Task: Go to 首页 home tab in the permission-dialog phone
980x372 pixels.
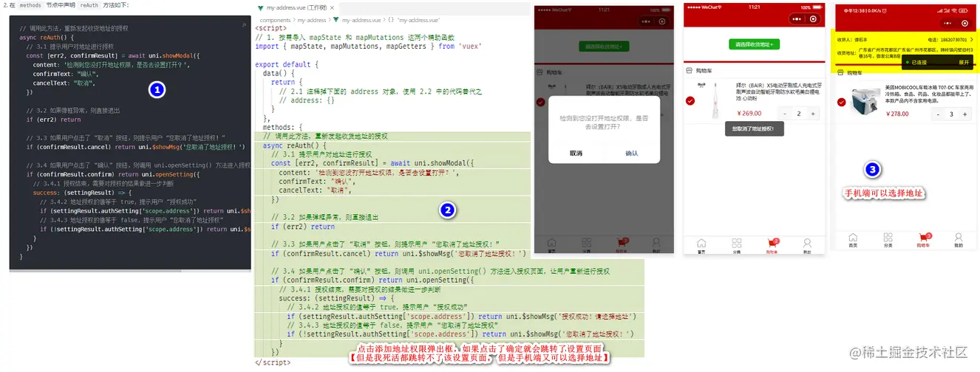Action: point(551,245)
